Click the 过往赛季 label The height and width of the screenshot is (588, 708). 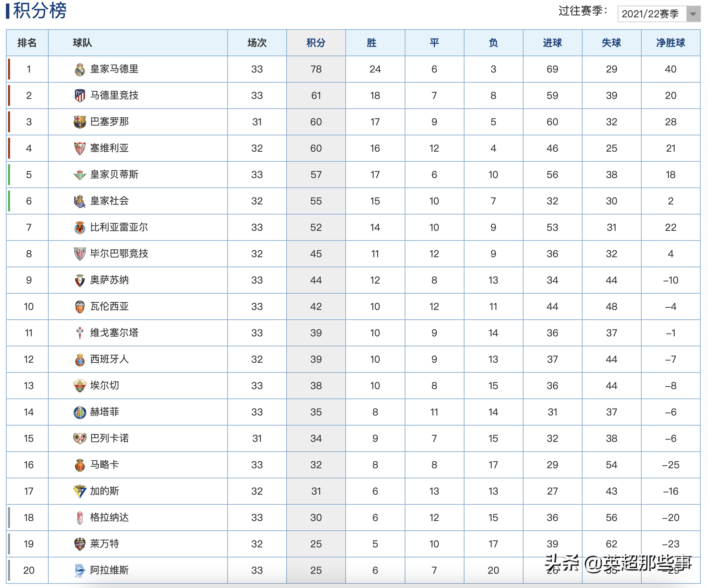click(583, 11)
